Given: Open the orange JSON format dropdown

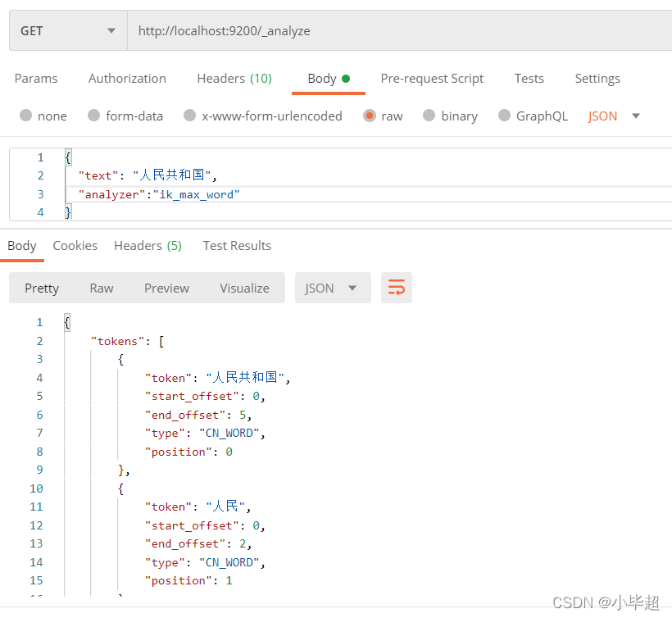Looking at the screenshot, I should pos(614,116).
